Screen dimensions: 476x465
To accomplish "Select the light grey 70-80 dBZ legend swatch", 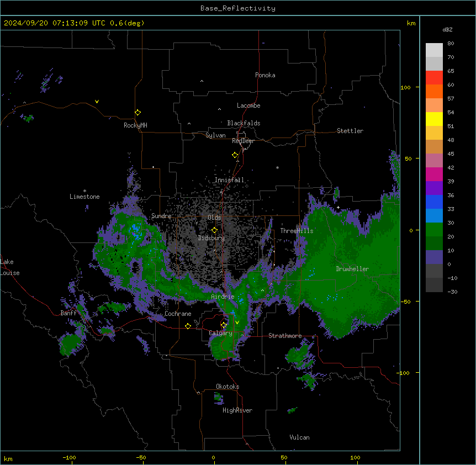I will (434, 50).
